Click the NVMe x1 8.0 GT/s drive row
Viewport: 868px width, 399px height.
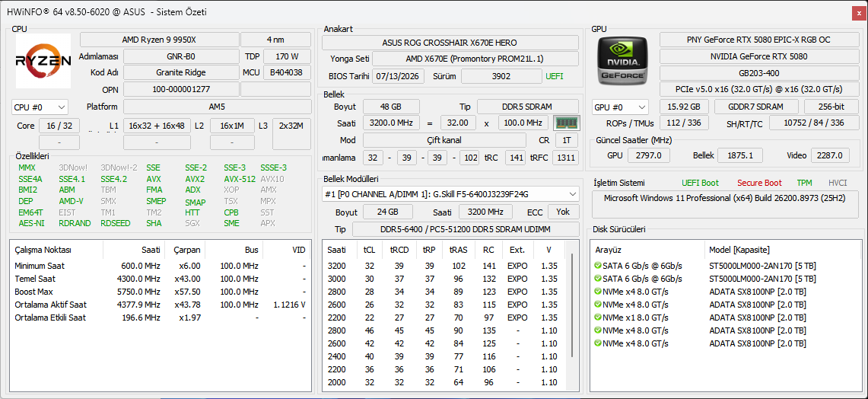pyautogui.click(x=726, y=318)
